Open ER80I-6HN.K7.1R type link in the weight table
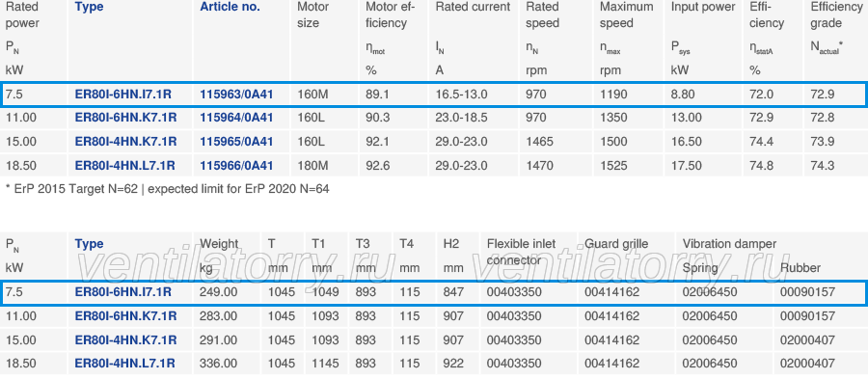 point(125,316)
